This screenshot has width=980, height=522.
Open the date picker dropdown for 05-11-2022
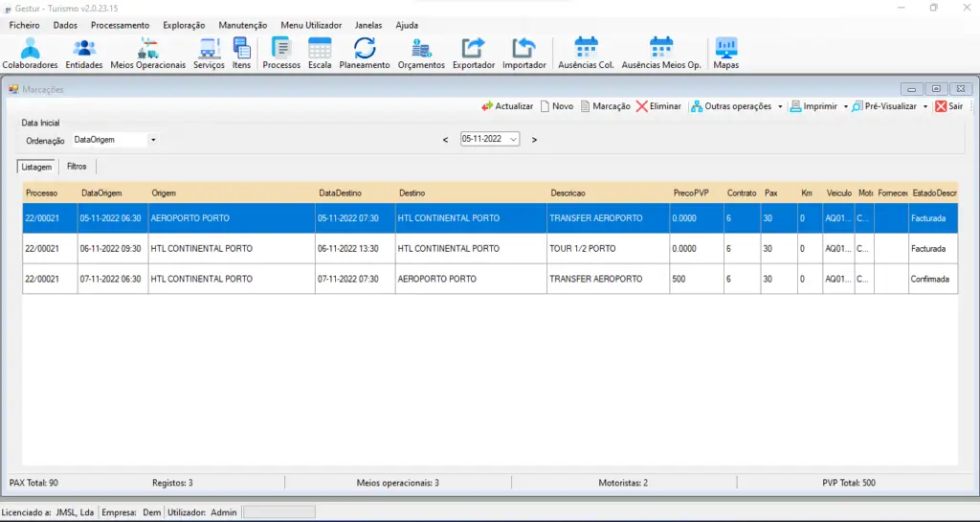514,139
